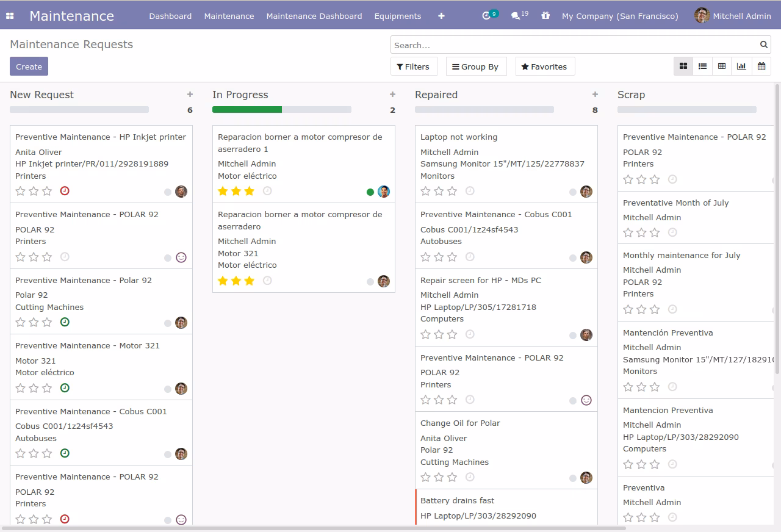Set second star on Repaired Cobus C001 card

pyautogui.click(x=439, y=257)
